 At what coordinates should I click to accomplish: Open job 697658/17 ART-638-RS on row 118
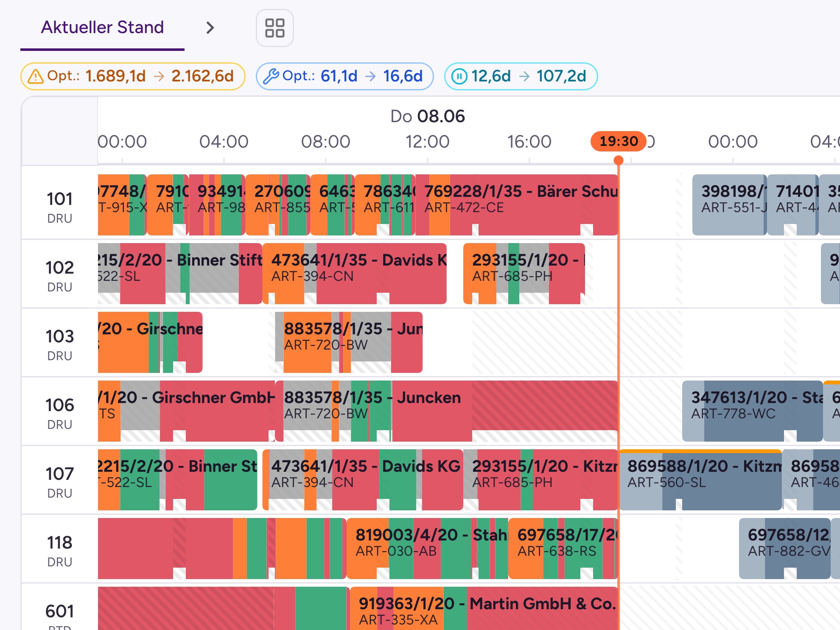coord(563,548)
